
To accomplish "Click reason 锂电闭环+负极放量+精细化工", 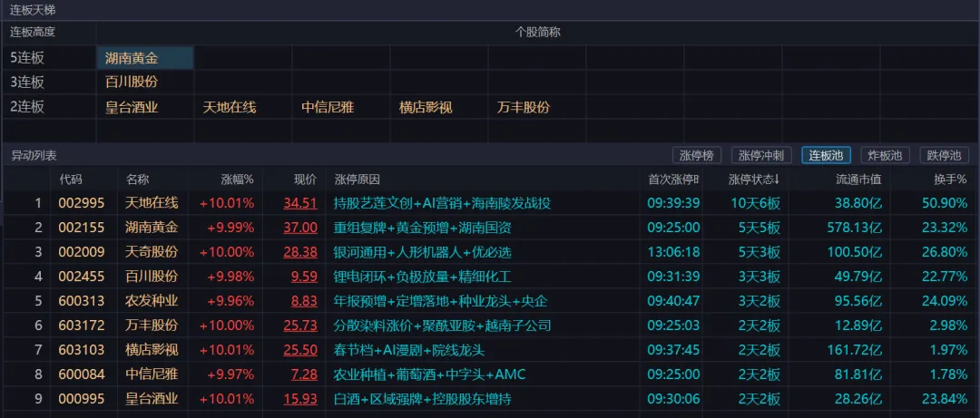I will (423, 277).
